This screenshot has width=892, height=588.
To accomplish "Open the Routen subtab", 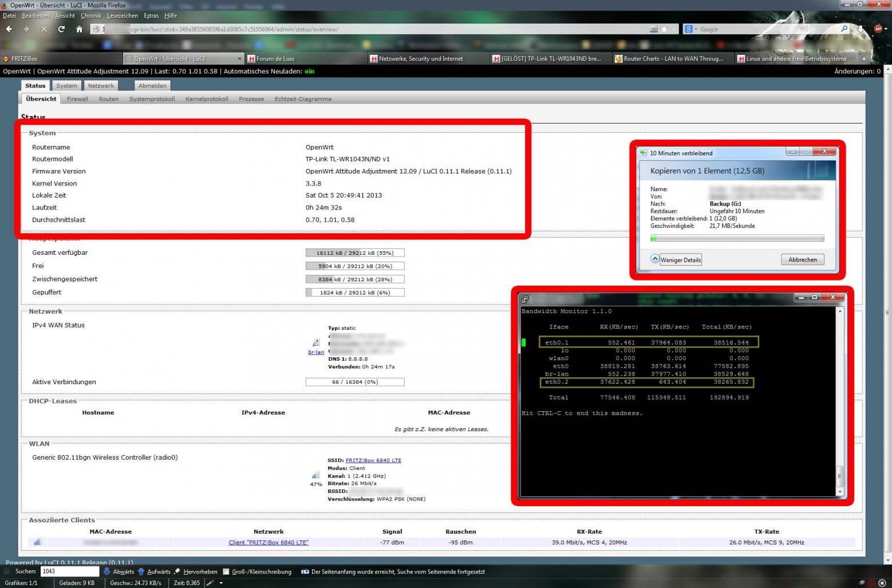I will pos(109,99).
